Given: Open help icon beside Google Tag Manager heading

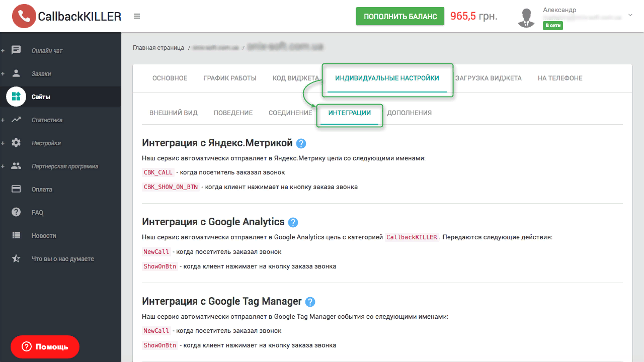Looking at the screenshot, I should [x=310, y=302].
